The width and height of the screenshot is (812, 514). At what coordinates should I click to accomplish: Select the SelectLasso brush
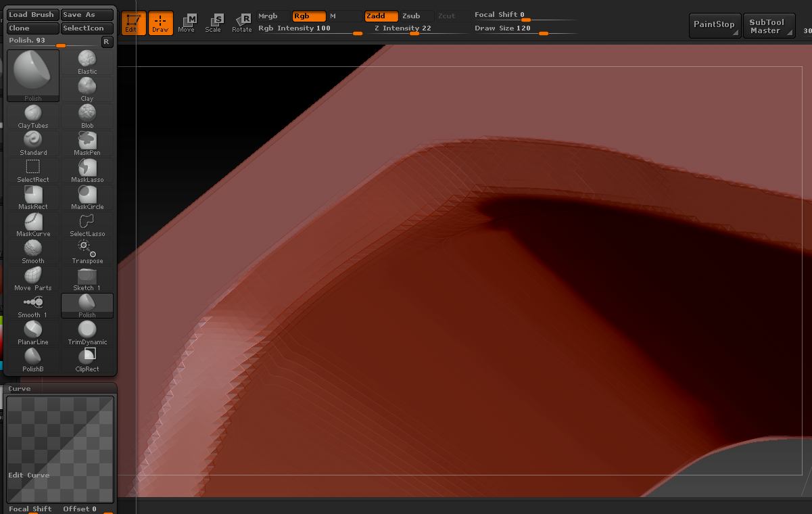(x=87, y=225)
